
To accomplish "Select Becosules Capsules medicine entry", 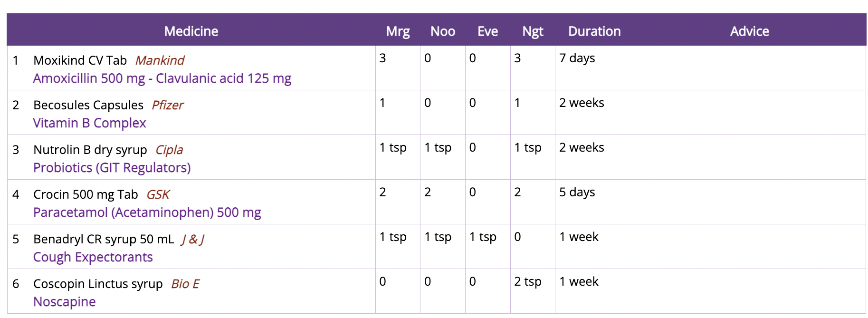I will [x=88, y=105].
